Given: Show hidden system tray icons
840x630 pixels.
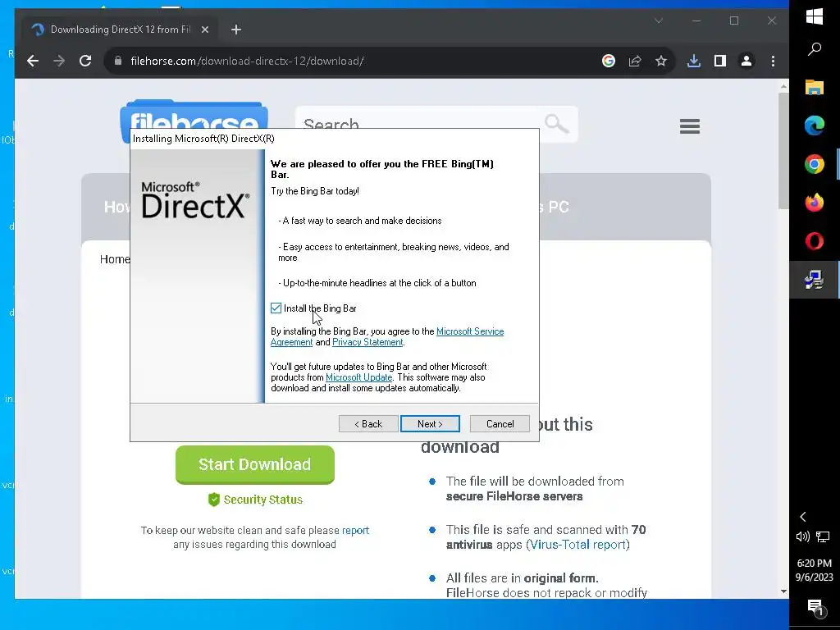Looking at the screenshot, I should (x=803, y=517).
